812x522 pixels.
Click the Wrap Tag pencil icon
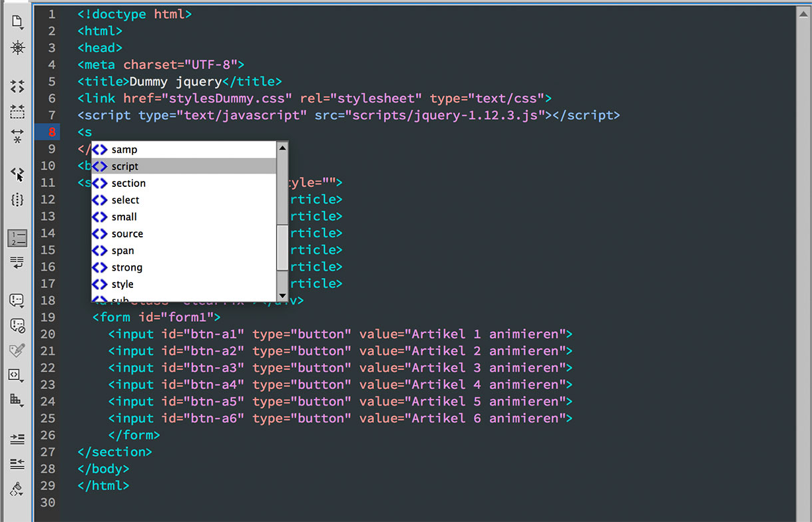pyautogui.click(x=17, y=350)
